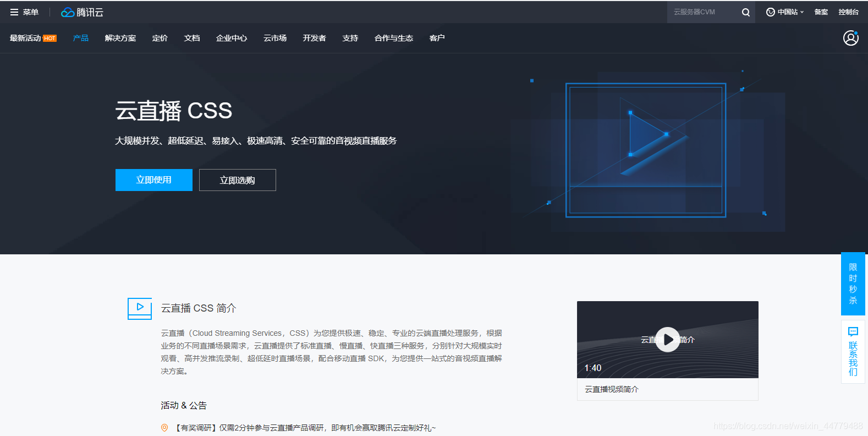Open the 云市场 menu item
This screenshot has width=868, height=436.
click(275, 38)
